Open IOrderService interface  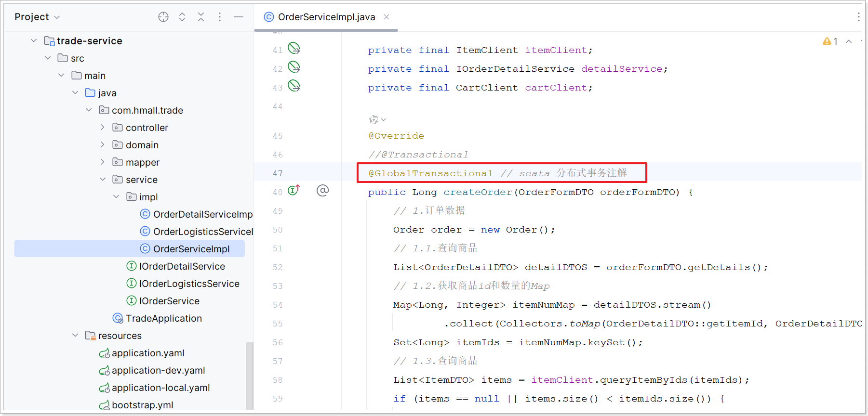(169, 301)
